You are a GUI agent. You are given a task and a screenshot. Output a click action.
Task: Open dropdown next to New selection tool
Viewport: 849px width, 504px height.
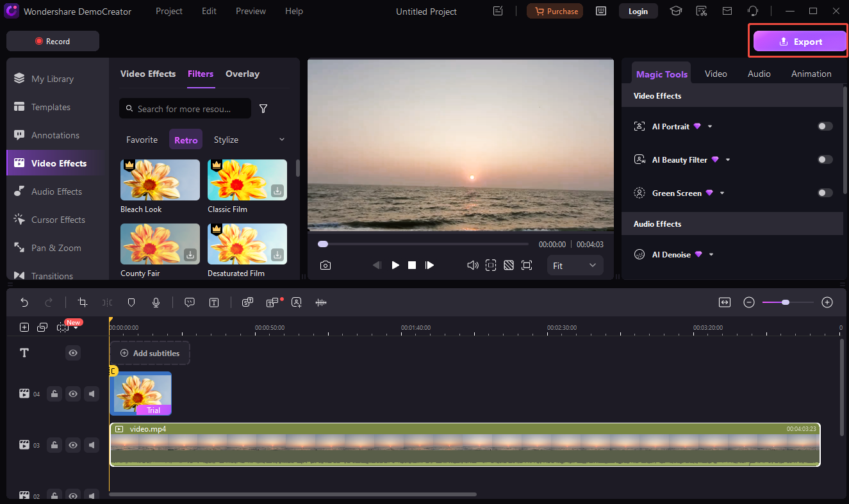point(76,329)
